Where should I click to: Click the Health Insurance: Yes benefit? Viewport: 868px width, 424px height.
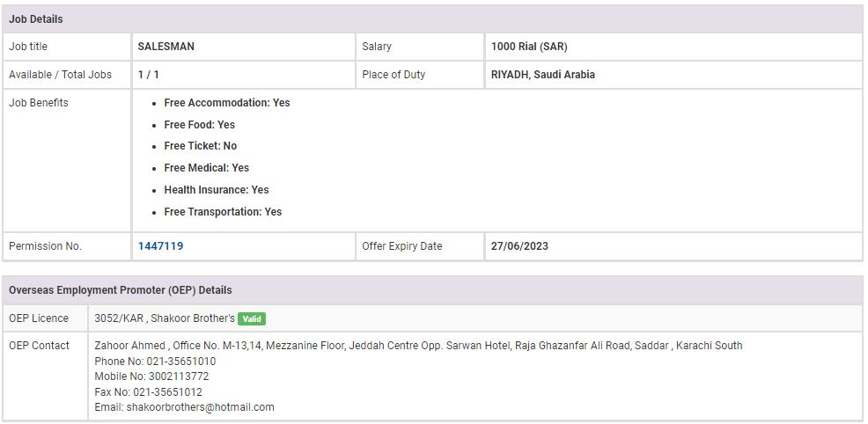pos(216,190)
